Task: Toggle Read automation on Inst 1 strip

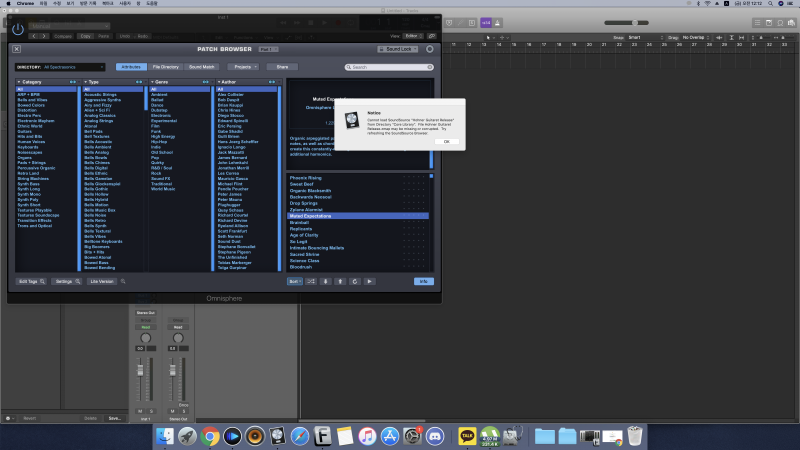Action: [145, 328]
